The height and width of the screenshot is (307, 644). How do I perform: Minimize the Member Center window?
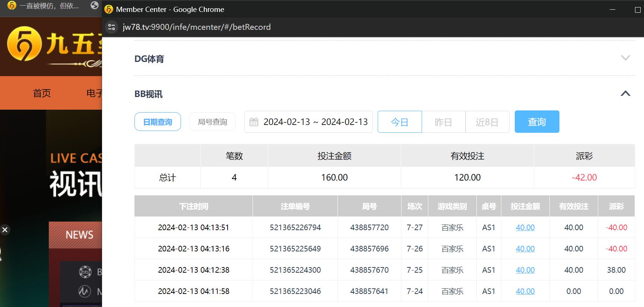[x=612, y=10]
